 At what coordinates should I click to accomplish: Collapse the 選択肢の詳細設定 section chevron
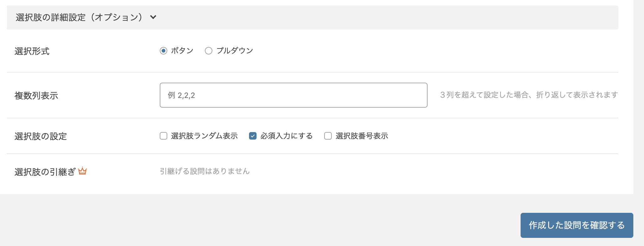click(153, 17)
